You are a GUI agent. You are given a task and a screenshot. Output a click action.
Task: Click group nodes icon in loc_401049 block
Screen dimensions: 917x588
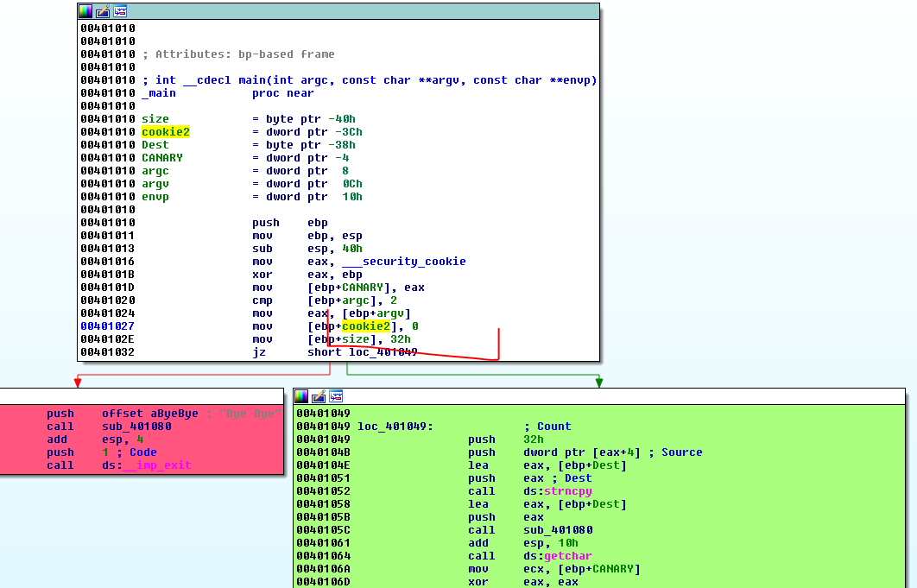[x=336, y=396]
